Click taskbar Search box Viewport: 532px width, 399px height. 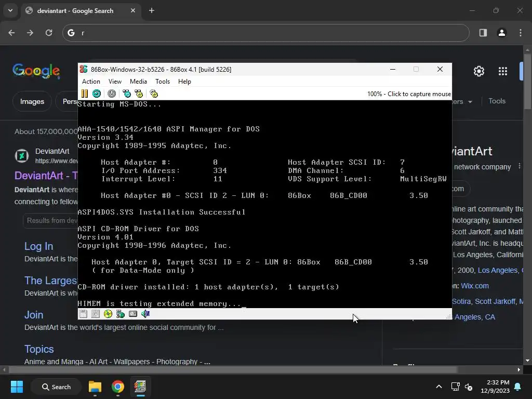point(56,387)
